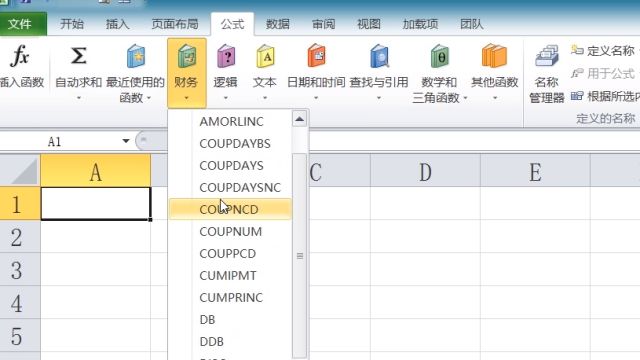Select row 2 header
640x360 pixels.
[20, 236]
